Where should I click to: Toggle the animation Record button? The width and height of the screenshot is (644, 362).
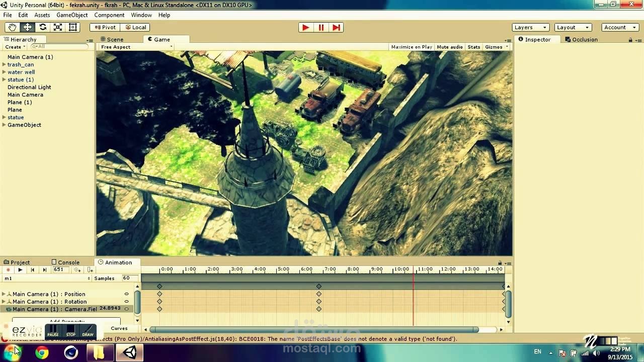pos(8,270)
